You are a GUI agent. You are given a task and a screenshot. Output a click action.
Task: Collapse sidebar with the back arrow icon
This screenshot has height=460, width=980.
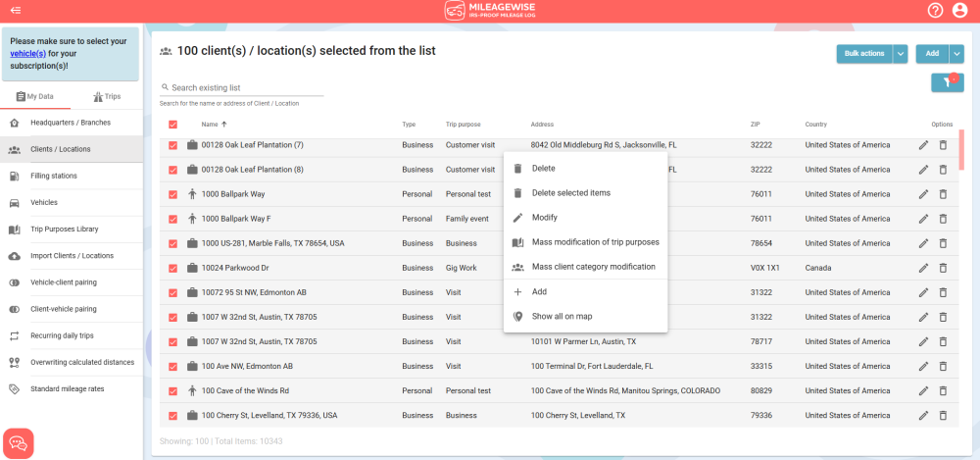[16, 10]
